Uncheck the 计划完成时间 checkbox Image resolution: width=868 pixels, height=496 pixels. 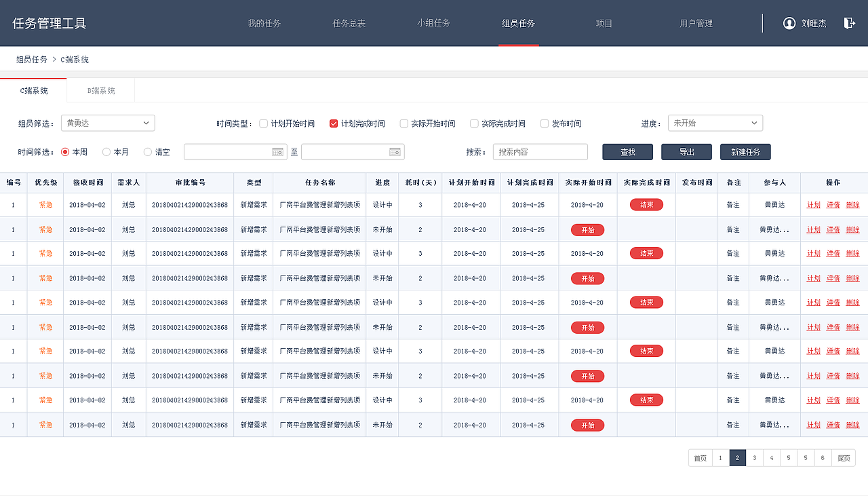point(334,123)
